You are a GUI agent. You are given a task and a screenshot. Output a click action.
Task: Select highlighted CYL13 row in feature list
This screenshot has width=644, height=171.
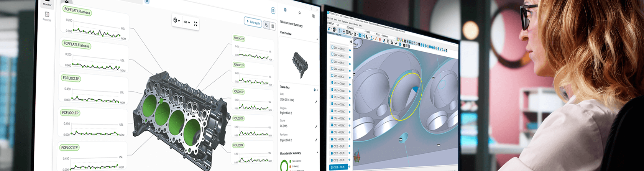click(339, 167)
